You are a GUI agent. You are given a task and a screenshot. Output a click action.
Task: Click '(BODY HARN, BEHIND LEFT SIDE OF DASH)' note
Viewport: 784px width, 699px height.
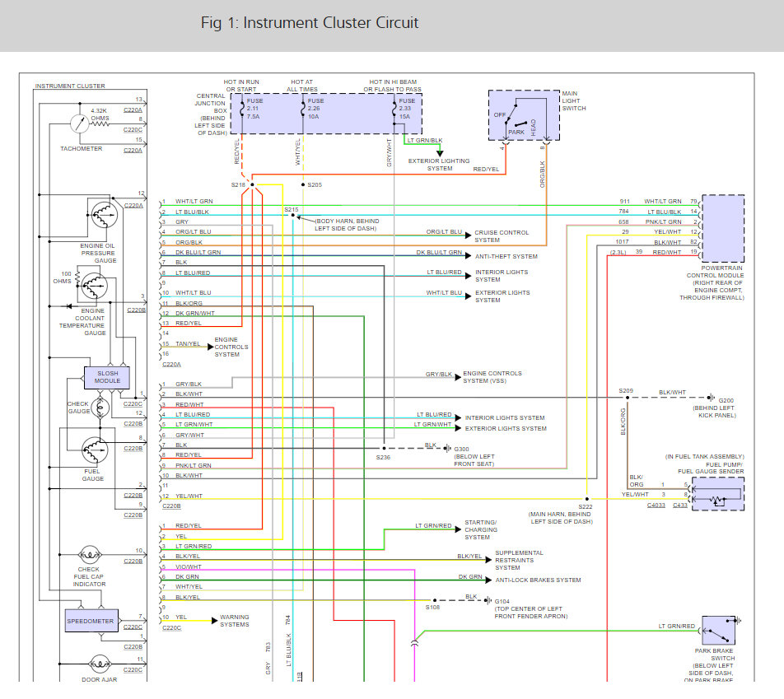tap(347, 225)
